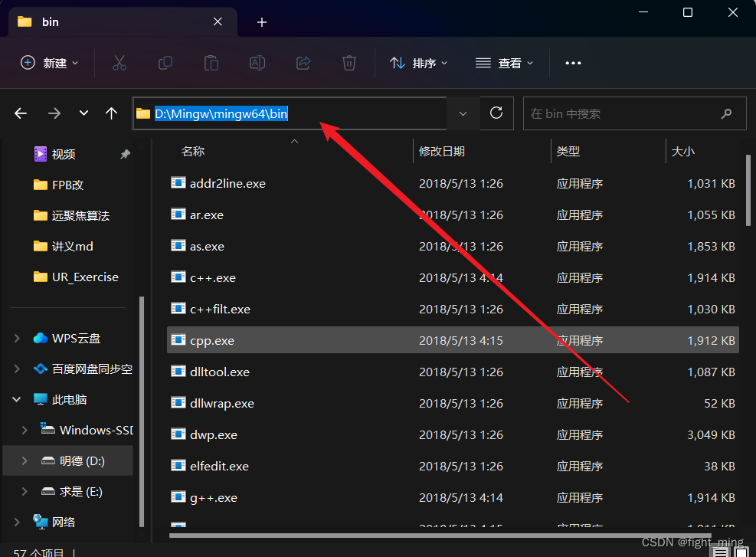Click the 百度网盘同步空间 icon

click(40, 369)
